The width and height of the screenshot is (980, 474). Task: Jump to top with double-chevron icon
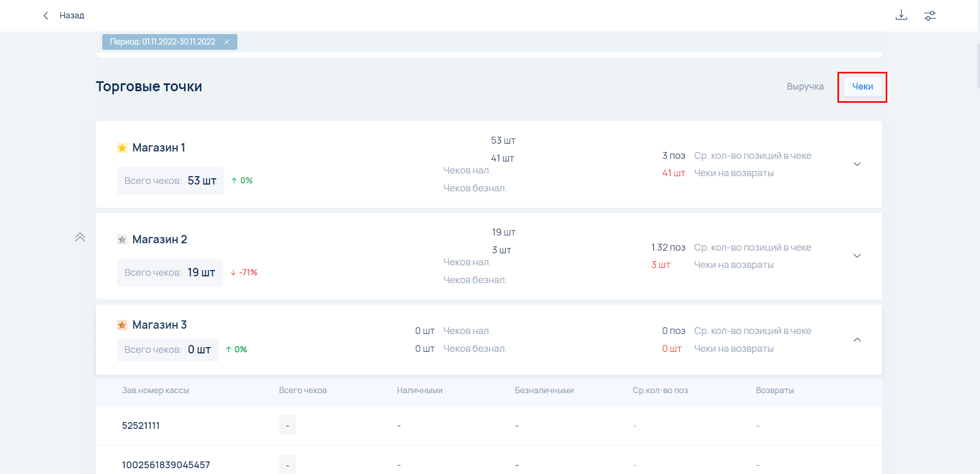(80, 237)
